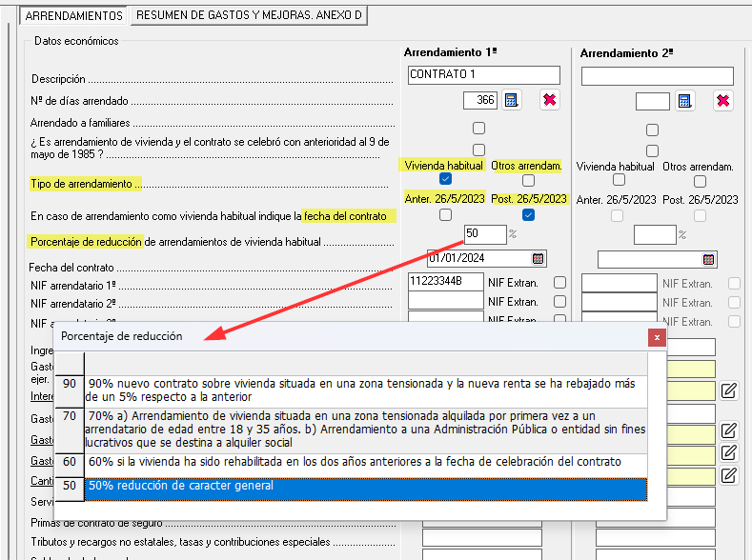Open days calculator for Arrendamiento 2
Viewport: 752px width, 560px height.
(x=684, y=101)
